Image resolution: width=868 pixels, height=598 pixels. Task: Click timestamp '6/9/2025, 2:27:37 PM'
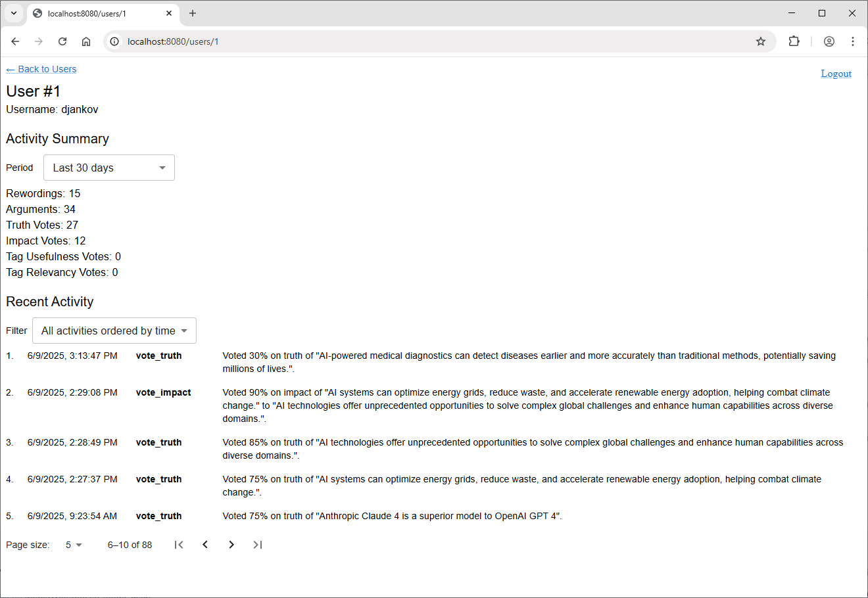point(72,479)
